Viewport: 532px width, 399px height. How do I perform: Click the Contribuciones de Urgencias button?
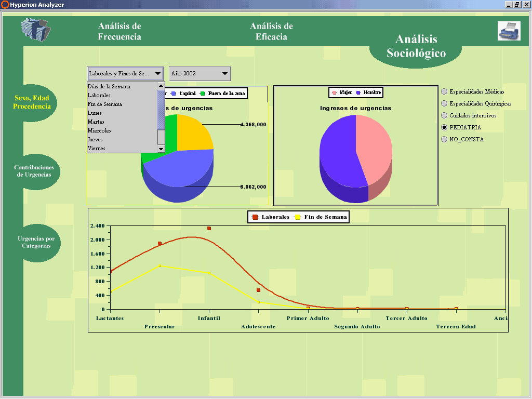click(x=34, y=171)
